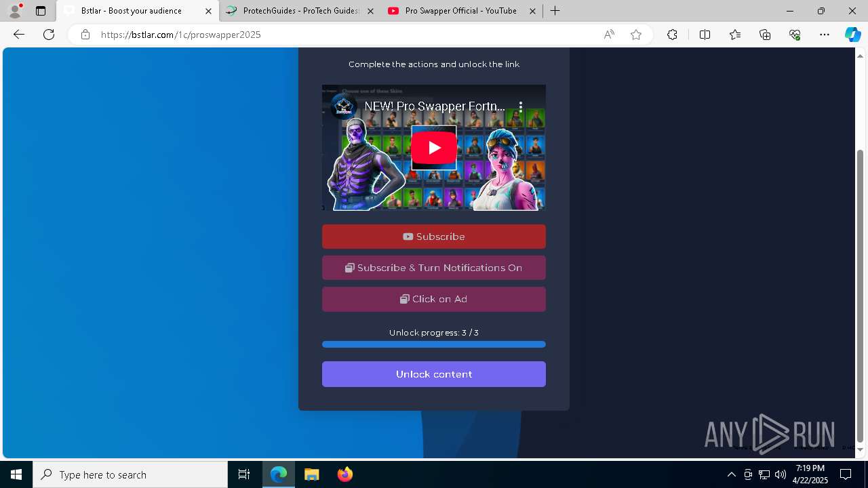This screenshot has height=488, width=868.
Task: Refresh the current page
Action: click(49, 35)
